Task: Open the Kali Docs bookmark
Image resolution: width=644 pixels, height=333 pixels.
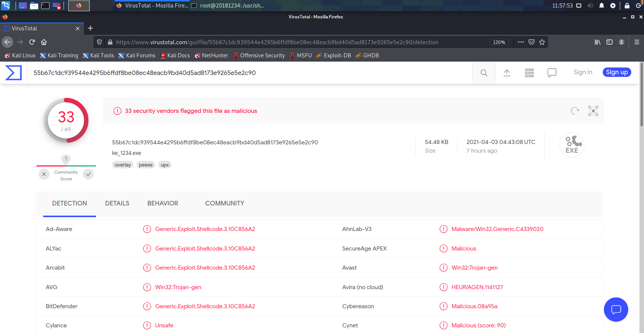Action: [x=175, y=55]
